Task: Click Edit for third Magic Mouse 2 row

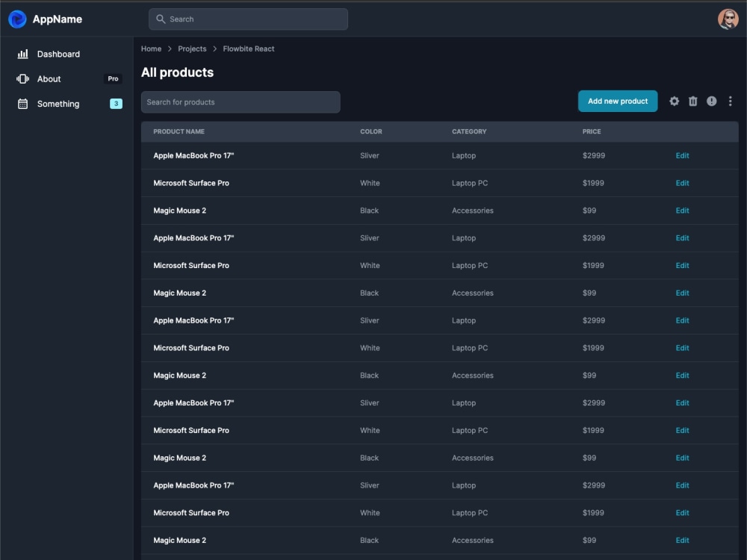Action: click(682, 376)
